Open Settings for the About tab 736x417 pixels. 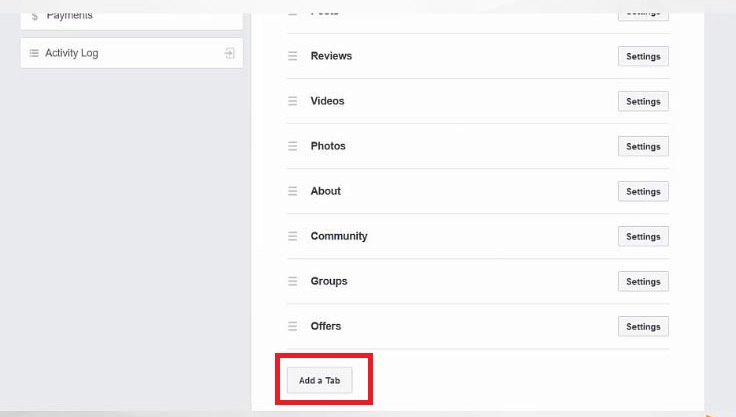coord(643,191)
